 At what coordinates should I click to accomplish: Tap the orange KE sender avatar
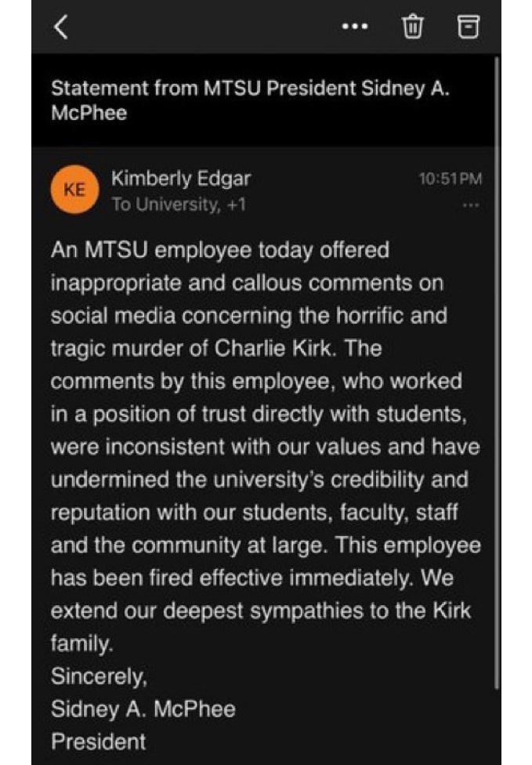click(73, 190)
